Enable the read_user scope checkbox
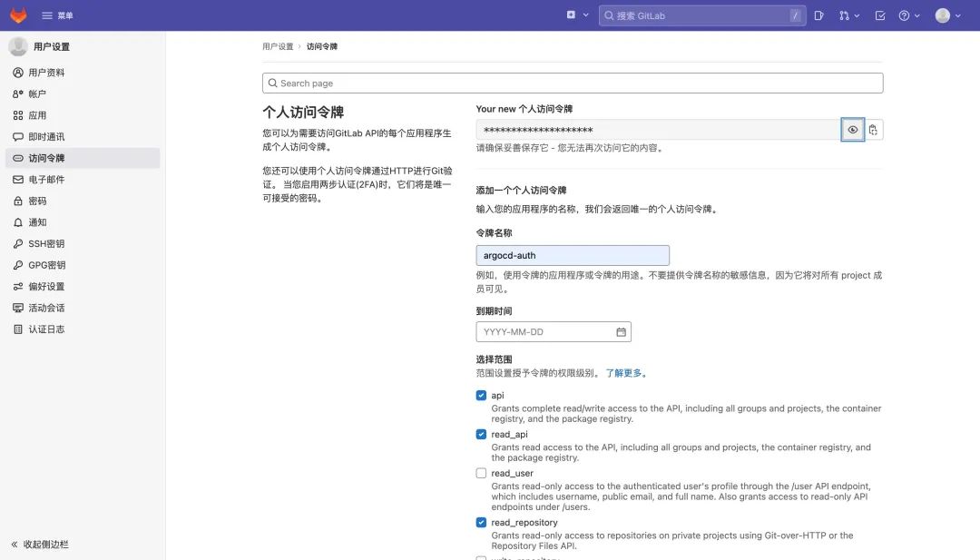The image size is (980, 560). (481, 473)
